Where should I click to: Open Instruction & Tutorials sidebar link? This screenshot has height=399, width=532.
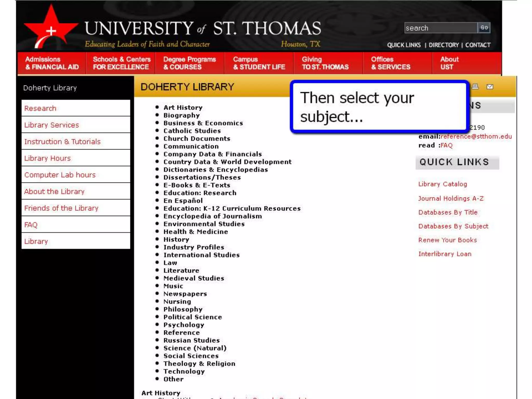76,141
